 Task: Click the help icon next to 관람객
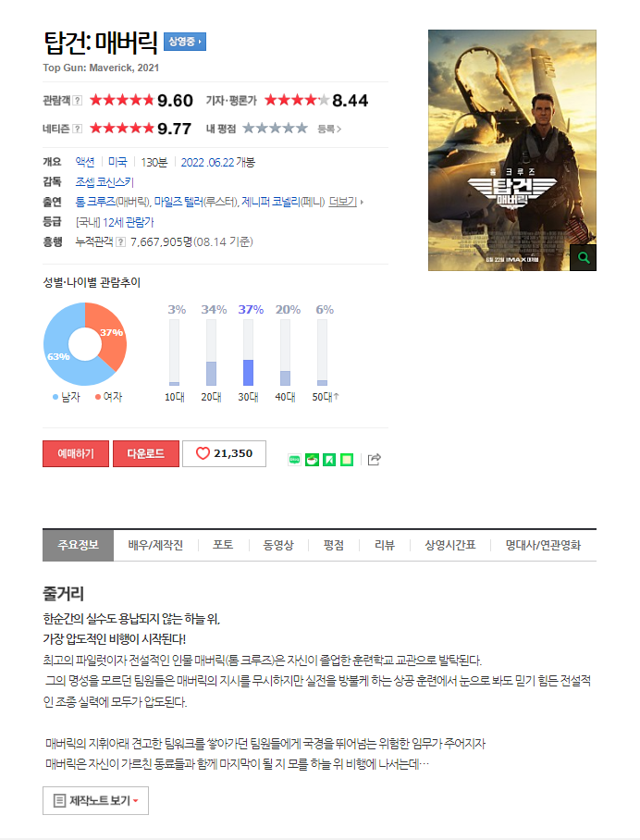coord(77,100)
